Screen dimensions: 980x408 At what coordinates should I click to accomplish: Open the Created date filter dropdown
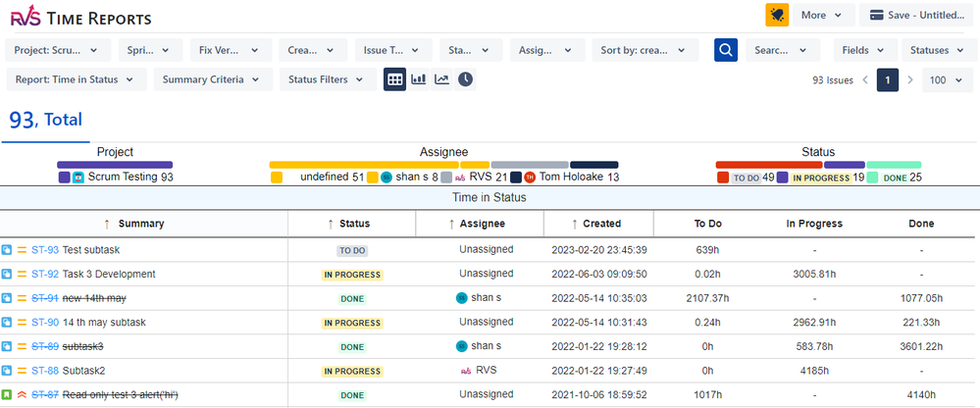click(x=313, y=50)
